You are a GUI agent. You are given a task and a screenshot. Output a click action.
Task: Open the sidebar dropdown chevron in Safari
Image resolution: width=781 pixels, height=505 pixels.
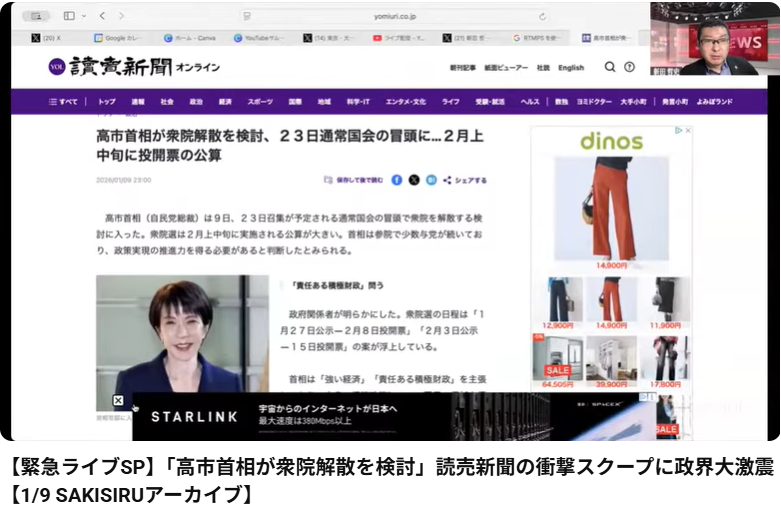[x=82, y=16]
